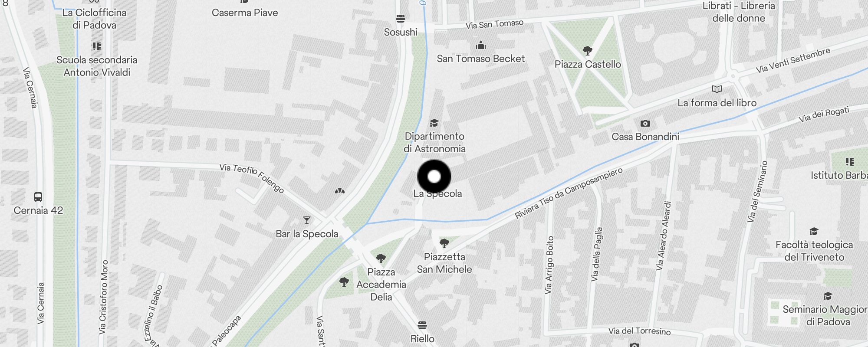The height and width of the screenshot is (347, 868).
Task: Select the Seminario Maggiore di Padova icon
Action: point(828,296)
